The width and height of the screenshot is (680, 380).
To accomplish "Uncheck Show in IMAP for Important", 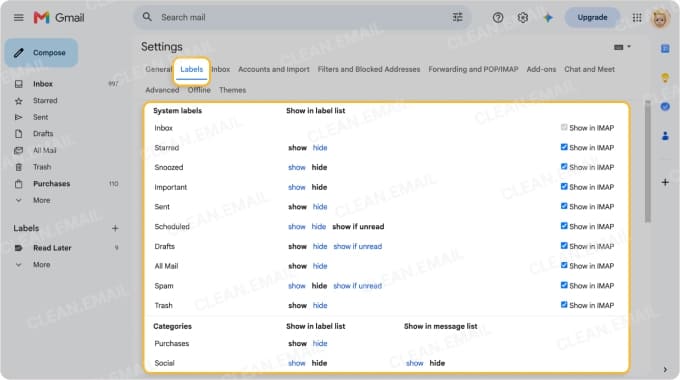I will point(564,187).
